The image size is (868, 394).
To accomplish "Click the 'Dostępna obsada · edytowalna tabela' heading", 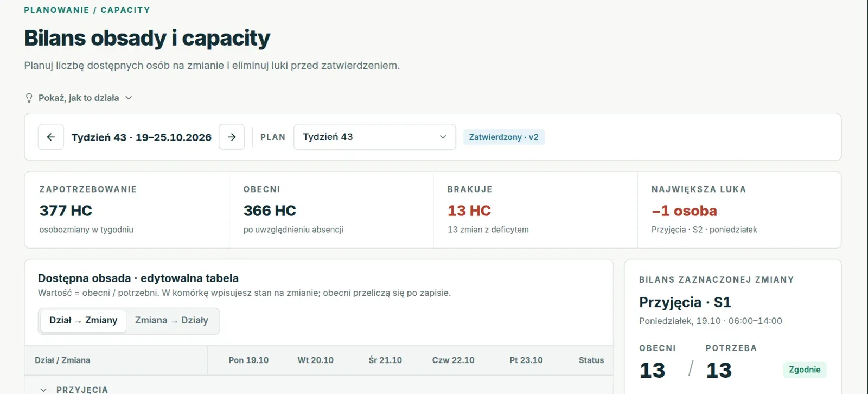I will [x=138, y=278].
